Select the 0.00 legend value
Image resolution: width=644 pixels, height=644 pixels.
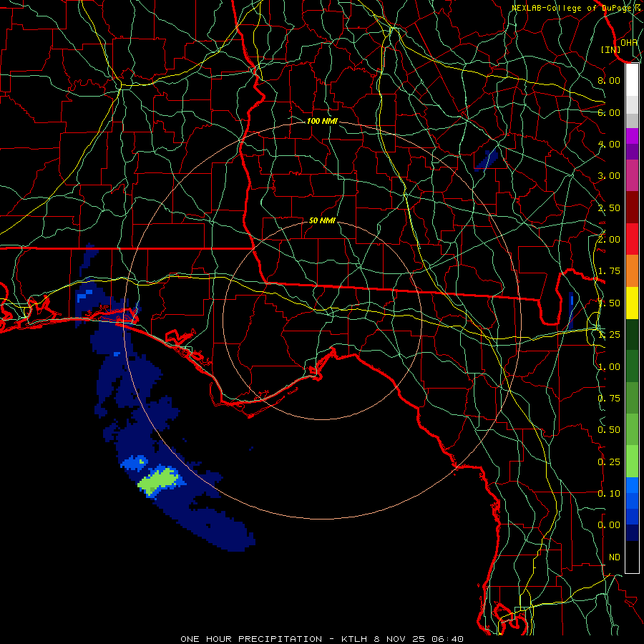tap(609, 525)
